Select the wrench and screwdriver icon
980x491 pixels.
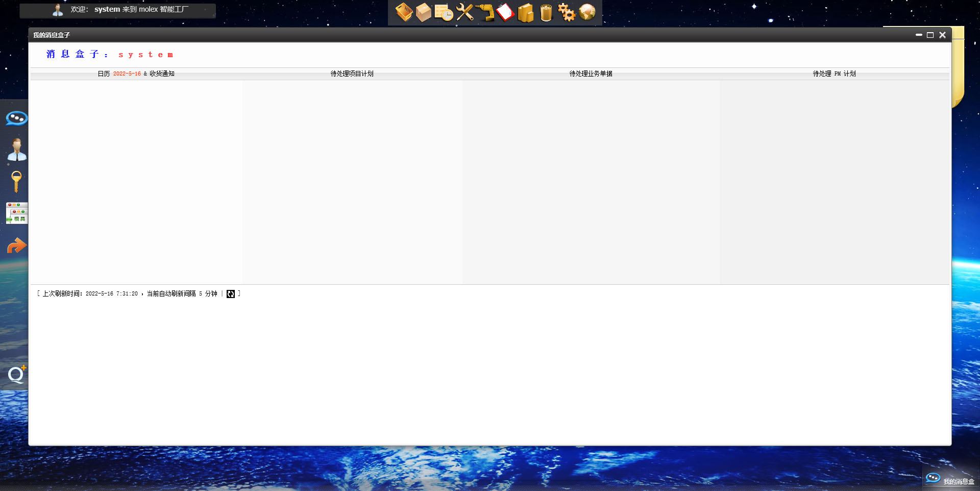(x=464, y=12)
